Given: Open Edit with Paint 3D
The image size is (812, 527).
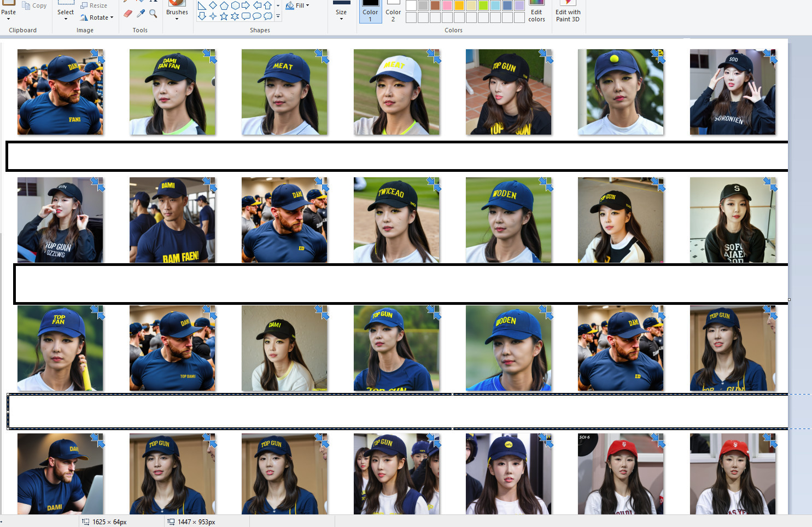Looking at the screenshot, I should [568, 12].
